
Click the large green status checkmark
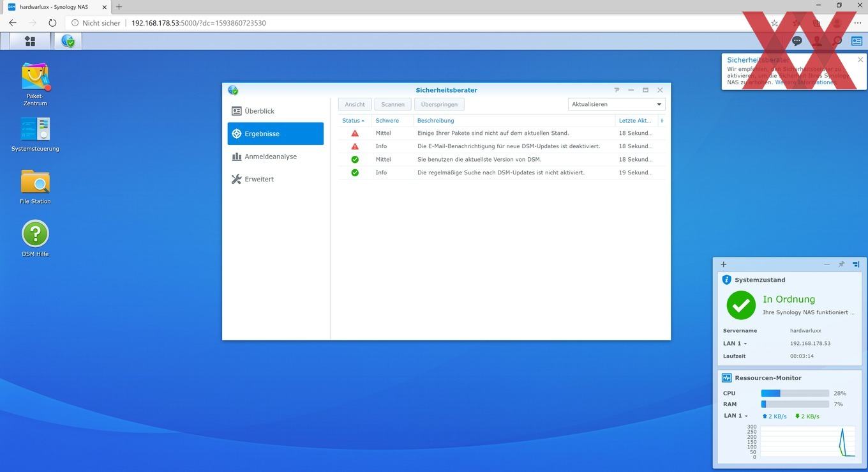(741, 305)
